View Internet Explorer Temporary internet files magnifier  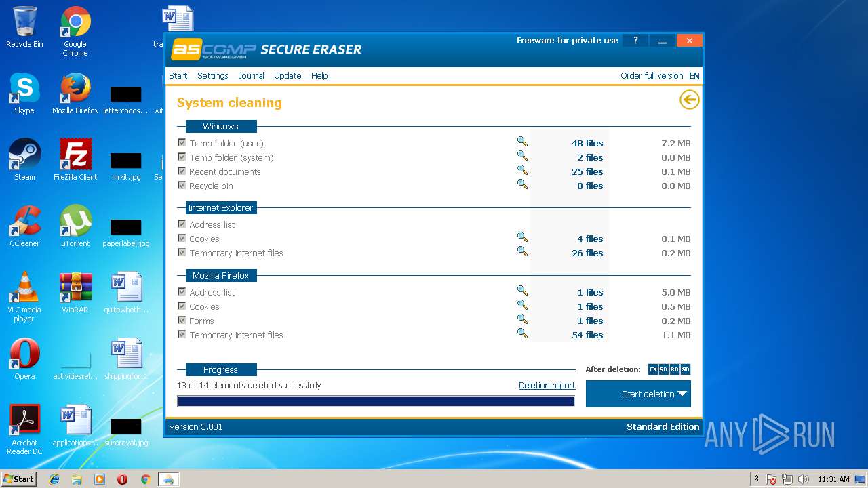click(522, 251)
